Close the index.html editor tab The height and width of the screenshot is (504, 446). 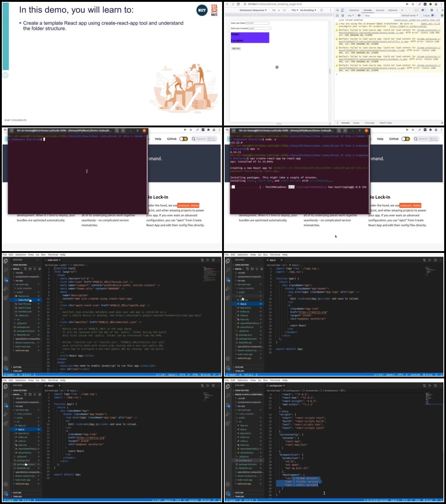pos(60,260)
